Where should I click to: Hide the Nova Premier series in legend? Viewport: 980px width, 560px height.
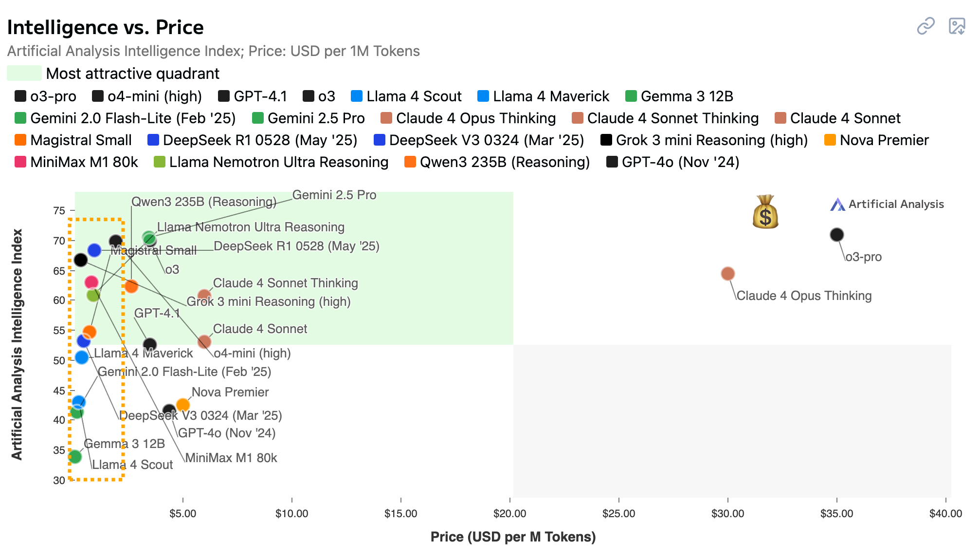click(877, 140)
